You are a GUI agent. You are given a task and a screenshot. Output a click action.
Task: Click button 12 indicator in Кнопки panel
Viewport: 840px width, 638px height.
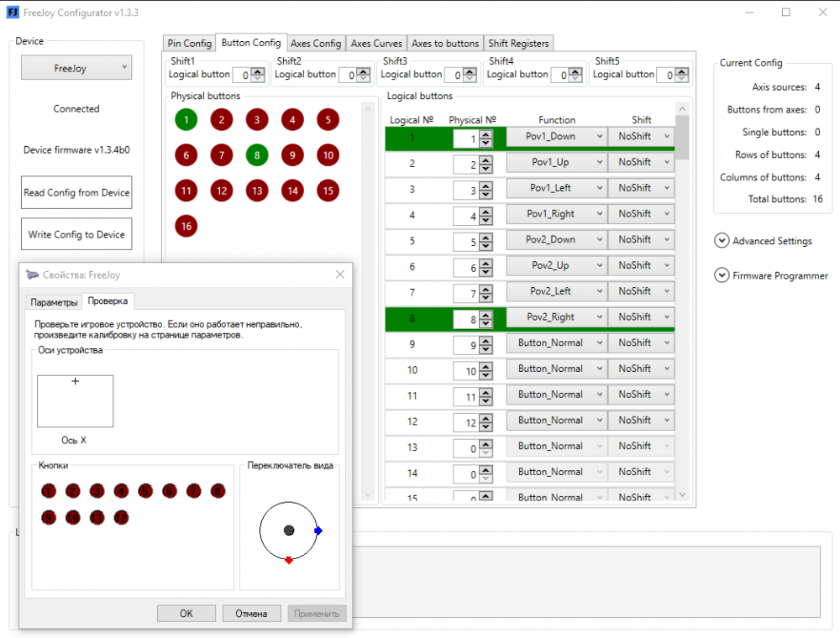click(121, 518)
